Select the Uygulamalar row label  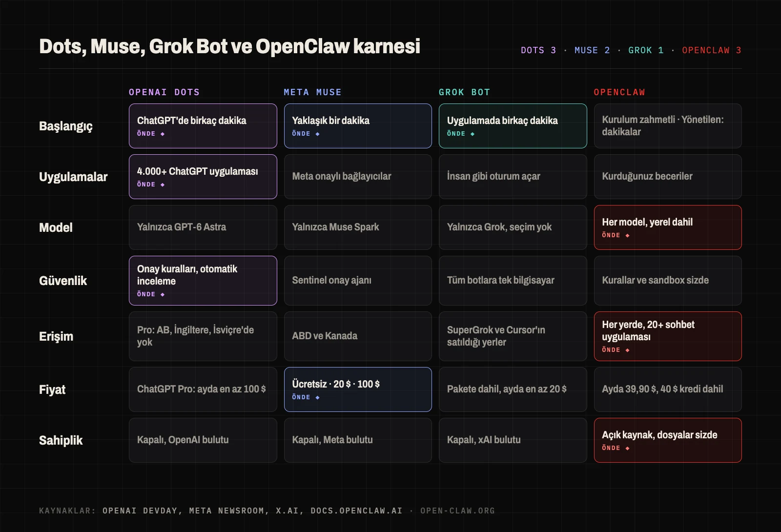(73, 177)
